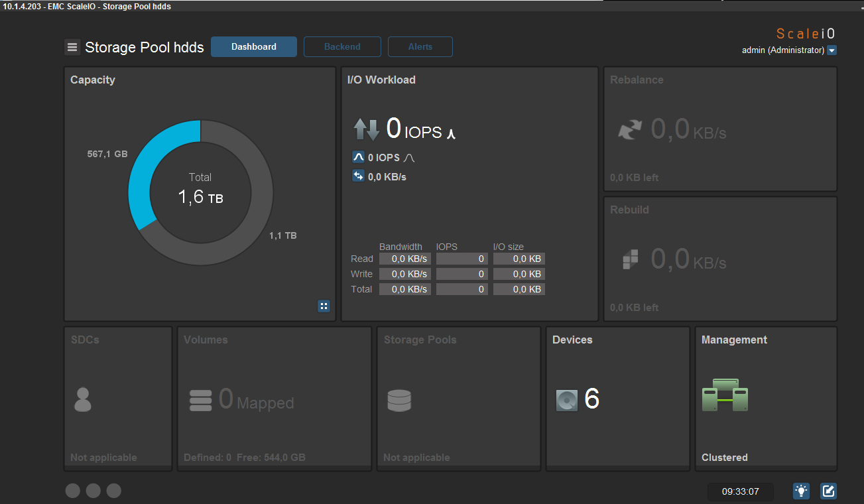The height and width of the screenshot is (504, 864).
Task: Select the Total I/O size value cell
Action: coord(519,289)
